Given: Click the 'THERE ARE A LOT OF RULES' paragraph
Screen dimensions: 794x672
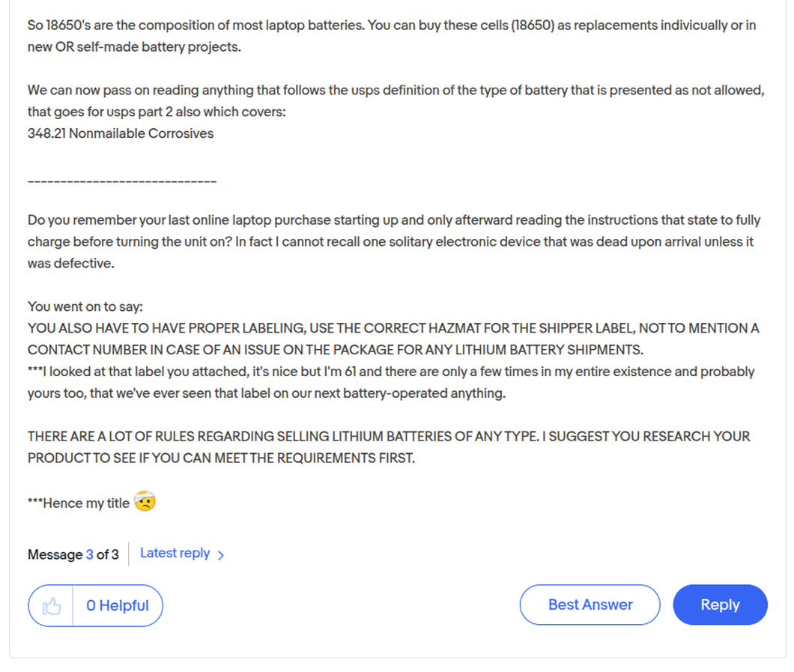Looking at the screenshot, I should coord(389,447).
